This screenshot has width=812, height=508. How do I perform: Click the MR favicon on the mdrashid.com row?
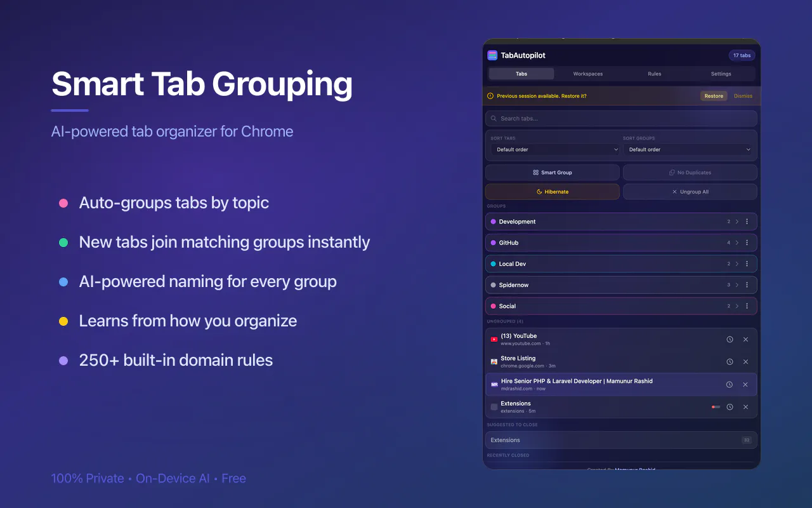(x=494, y=384)
